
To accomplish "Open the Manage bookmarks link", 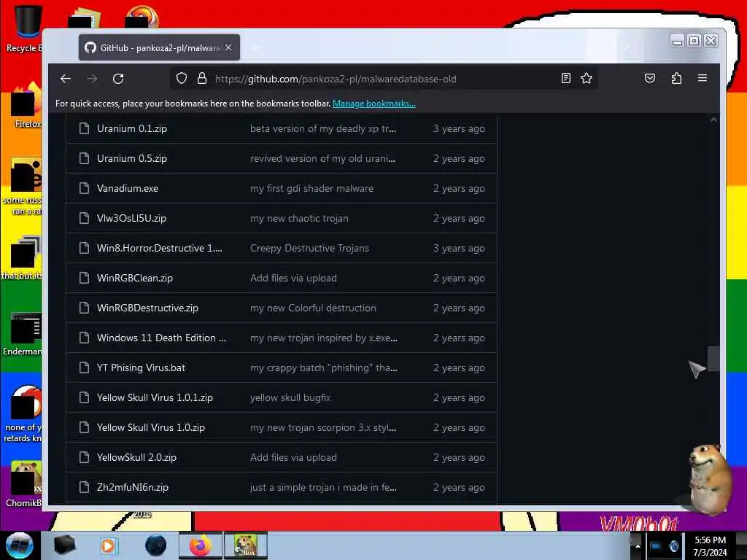I will pyautogui.click(x=374, y=104).
